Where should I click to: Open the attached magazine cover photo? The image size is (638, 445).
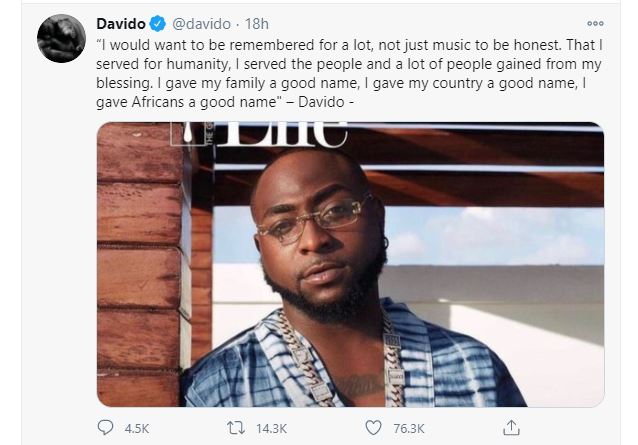350,265
